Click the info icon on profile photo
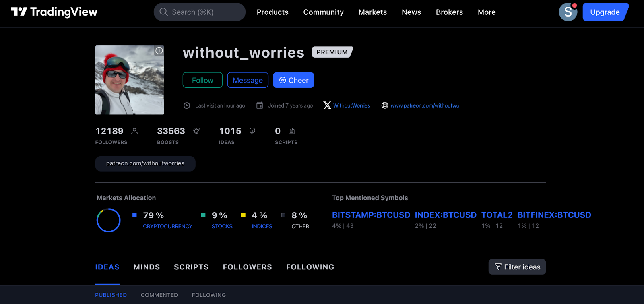Image resolution: width=644 pixels, height=304 pixels. (159, 51)
